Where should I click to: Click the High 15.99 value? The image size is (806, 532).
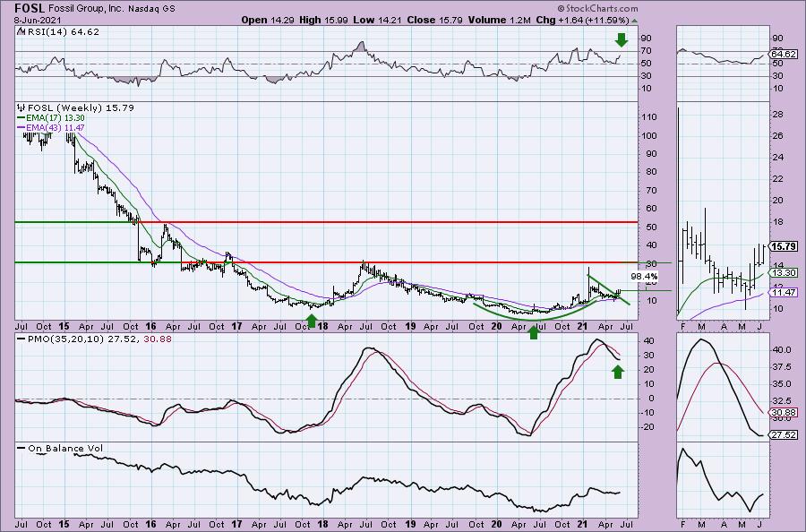coord(323,20)
